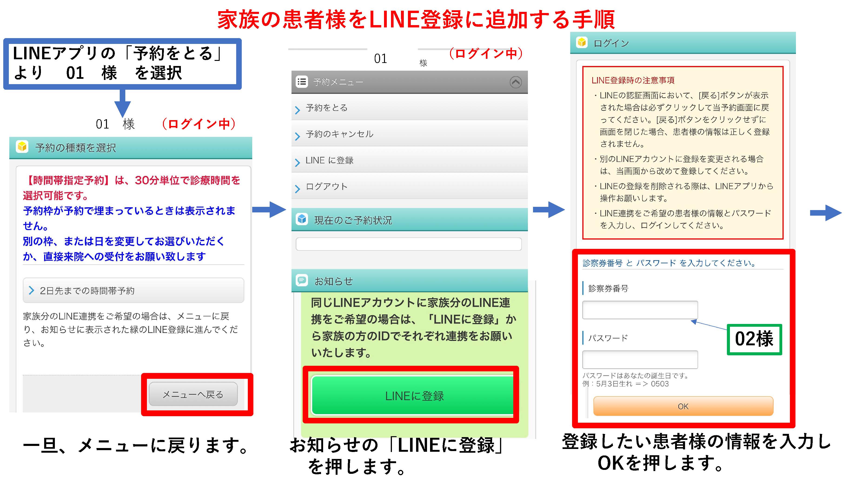Click the ログイン header text
The image size is (868, 488).
point(611,43)
